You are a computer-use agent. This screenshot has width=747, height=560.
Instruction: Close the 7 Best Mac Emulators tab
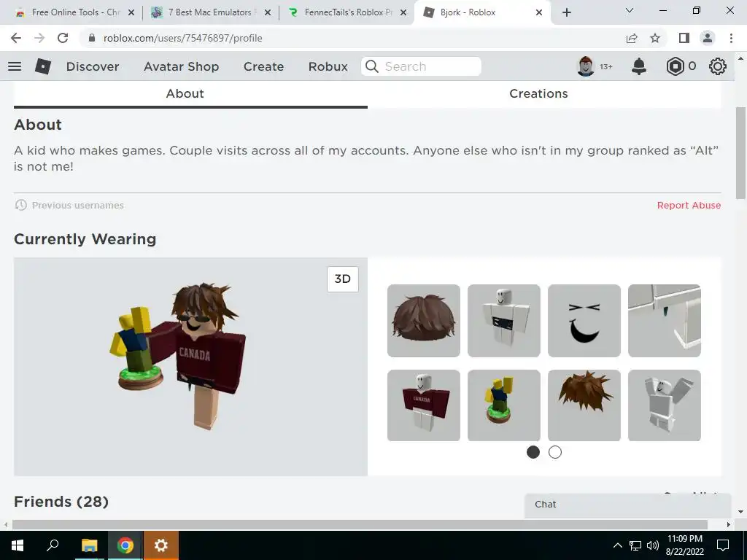tap(268, 13)
